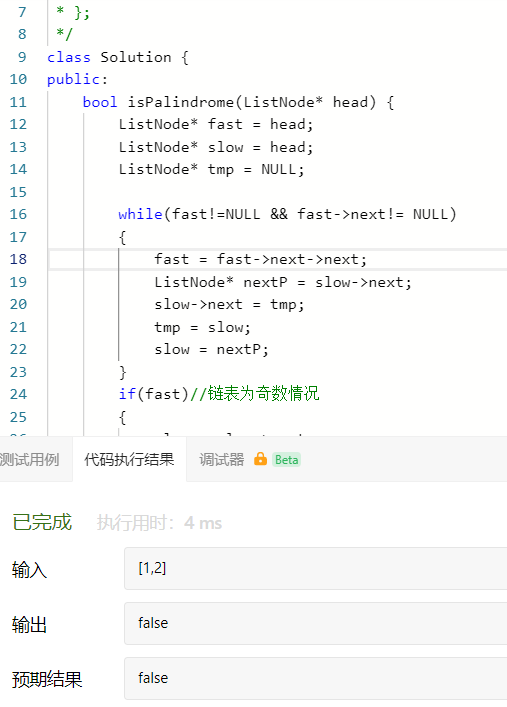
Task: Click the green Beta badge
Action: [286, 459]
